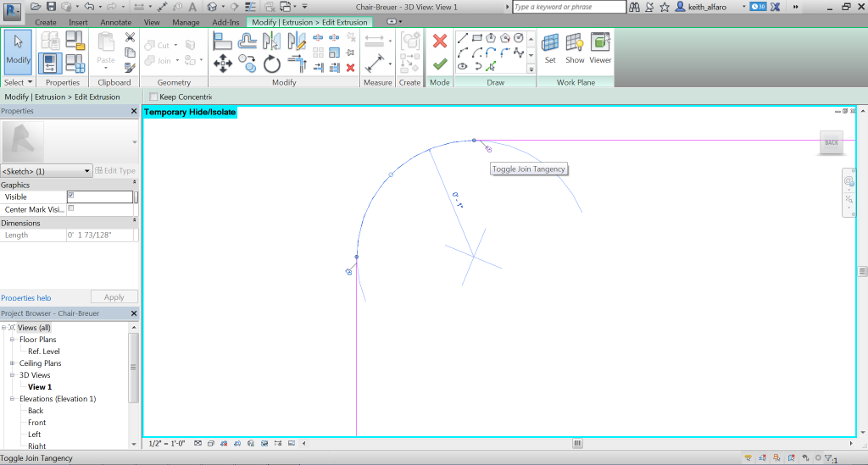Cancel edit mode with red X
Image resolution: width=868 pixels, height=465 pixels.
tap(439, 41)
